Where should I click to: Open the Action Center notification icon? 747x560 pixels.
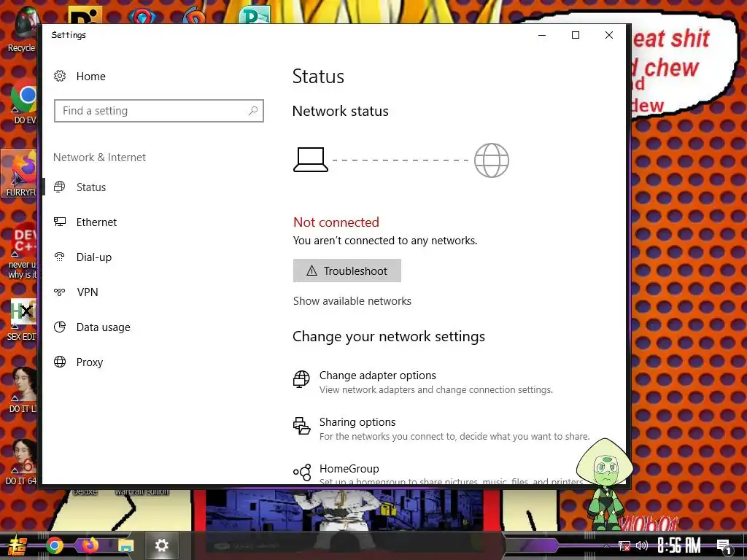tap(724, 547)
